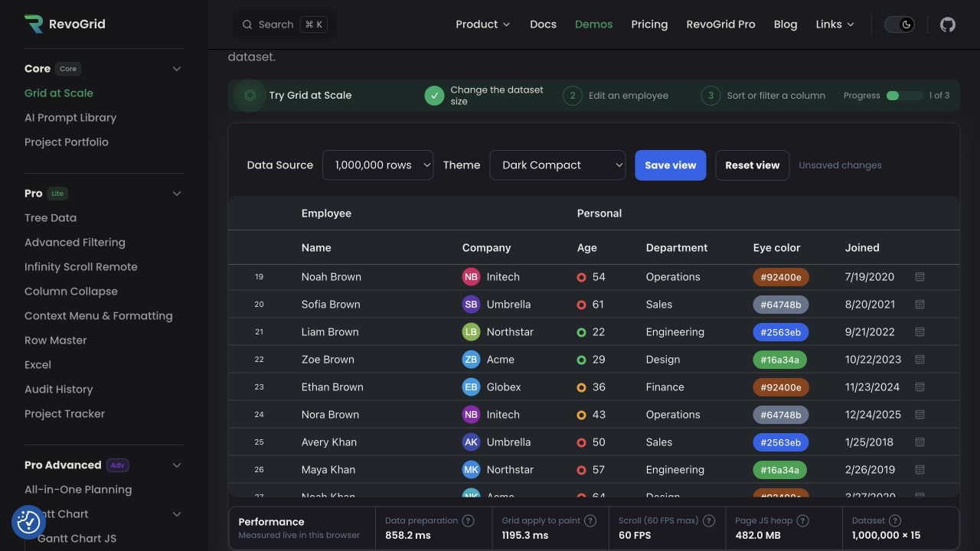Click step 2 circle for Edit an employee
The height and width of the screenshot is (551, 980).
point(572,96)
